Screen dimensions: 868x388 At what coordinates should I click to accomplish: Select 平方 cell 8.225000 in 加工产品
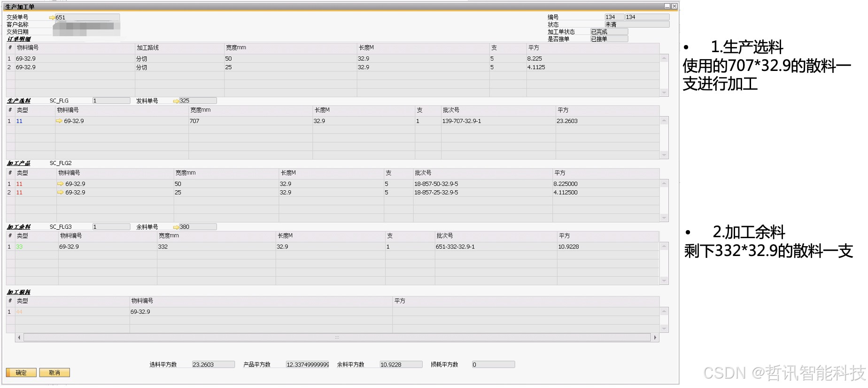pyautogui.click(x=606, y=184)
